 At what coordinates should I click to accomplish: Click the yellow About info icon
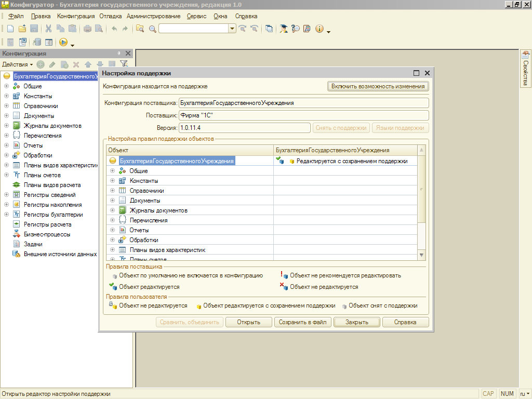click(320, 29)
